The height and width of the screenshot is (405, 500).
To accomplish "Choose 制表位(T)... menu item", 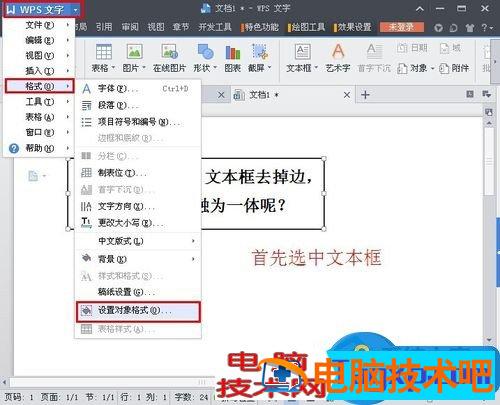I will tap(138, 173).
